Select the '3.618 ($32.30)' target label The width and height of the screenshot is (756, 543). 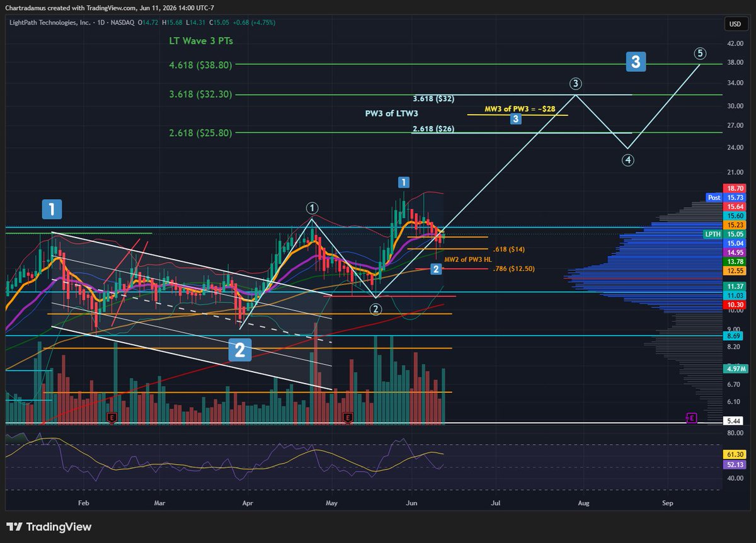point(200,94)
